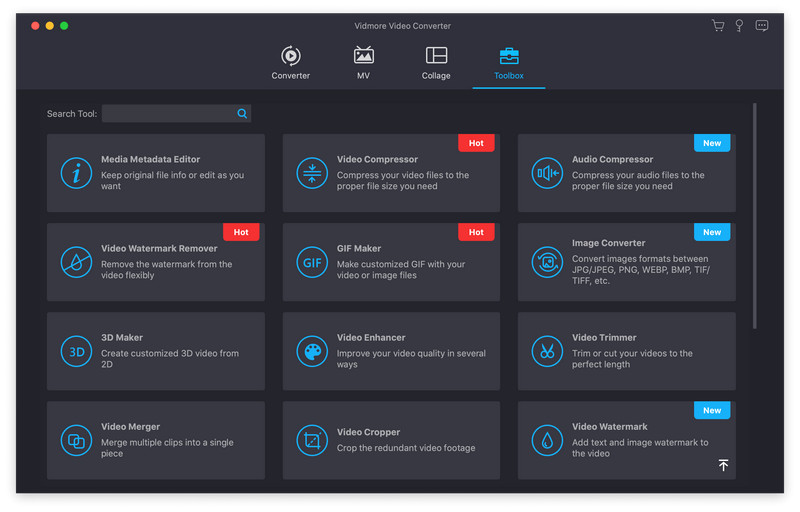Open the GIF Maker icon

(x=312, y=262)
